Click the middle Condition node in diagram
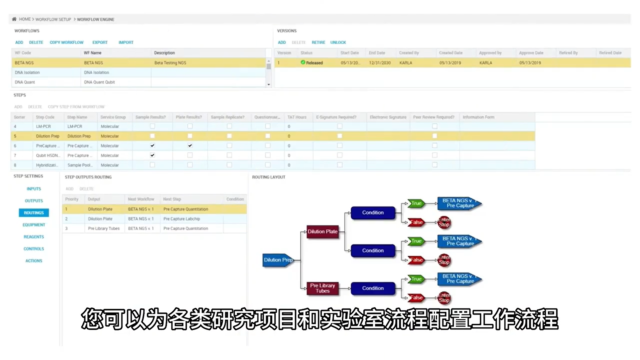The width and height of the screenshot is (640, 360). pyautogui.click(x=373, y=251)
